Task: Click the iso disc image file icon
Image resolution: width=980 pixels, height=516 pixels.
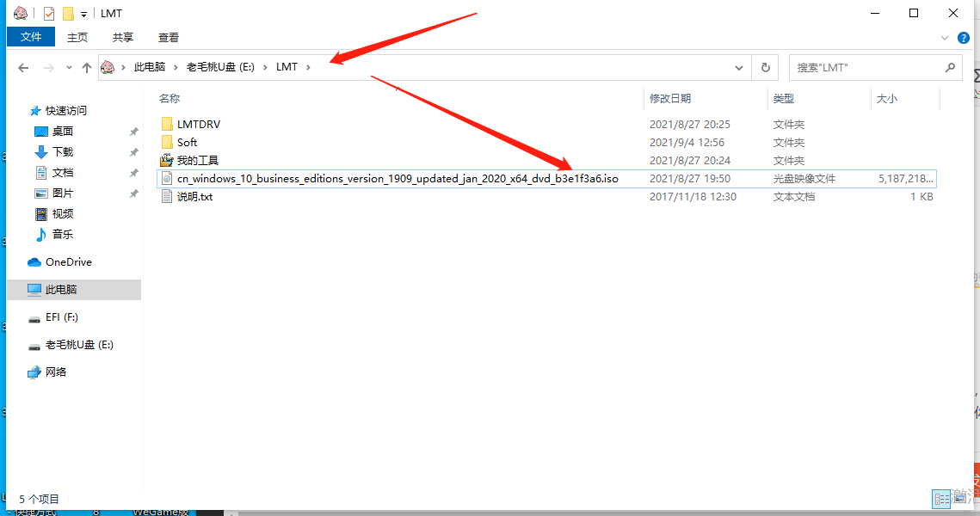Action: pyautogui.click(x=167, y=179)
